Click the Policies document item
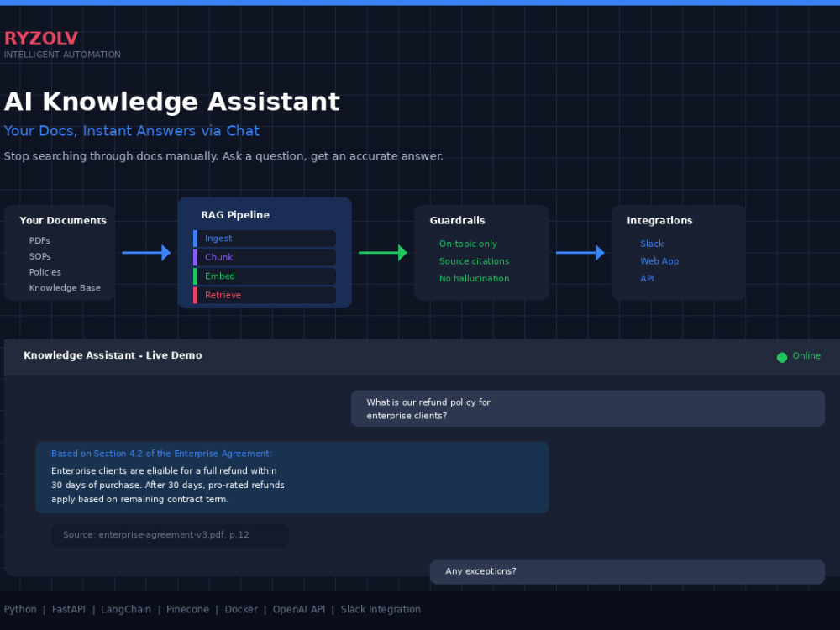Screen dimensions: 840x630 (45, 272)
